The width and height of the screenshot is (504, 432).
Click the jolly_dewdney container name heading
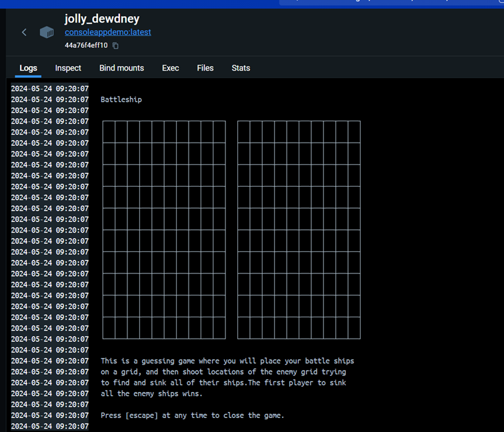pos(102,19)
